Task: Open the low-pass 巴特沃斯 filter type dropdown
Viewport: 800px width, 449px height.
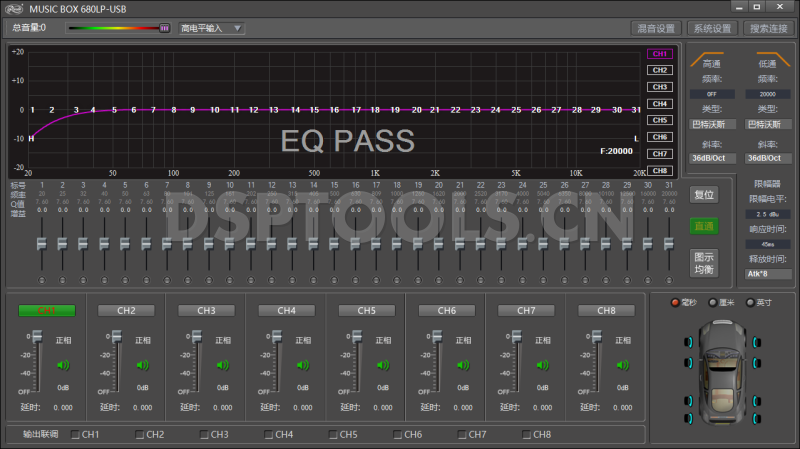Action: (770, 124)
